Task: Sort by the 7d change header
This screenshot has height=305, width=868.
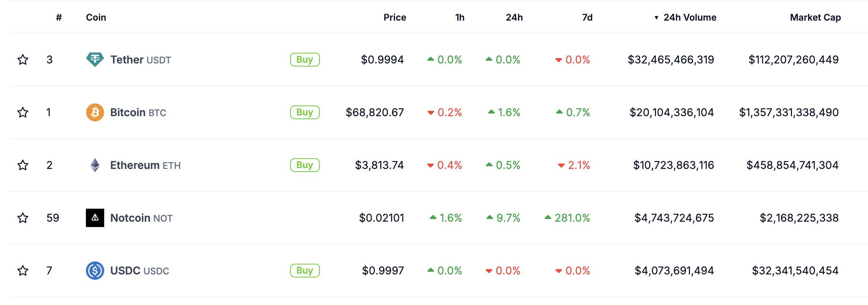Action: (x=587, y=18)
